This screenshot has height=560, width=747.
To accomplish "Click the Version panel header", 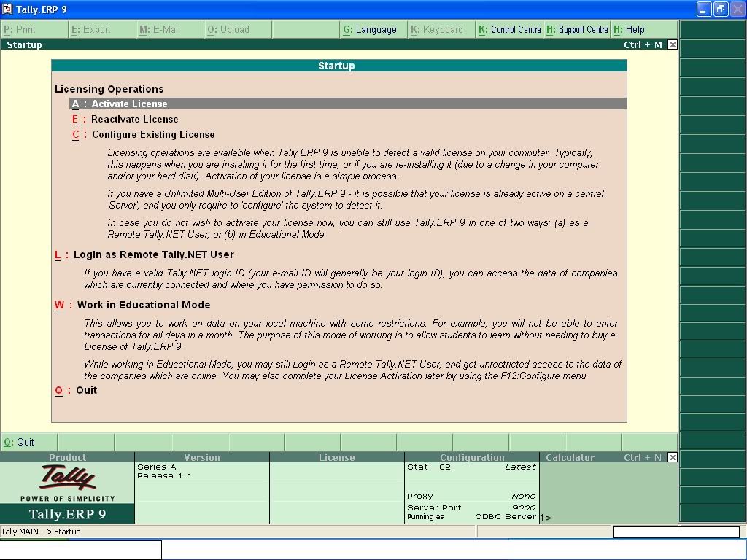I will click(202, 457).
